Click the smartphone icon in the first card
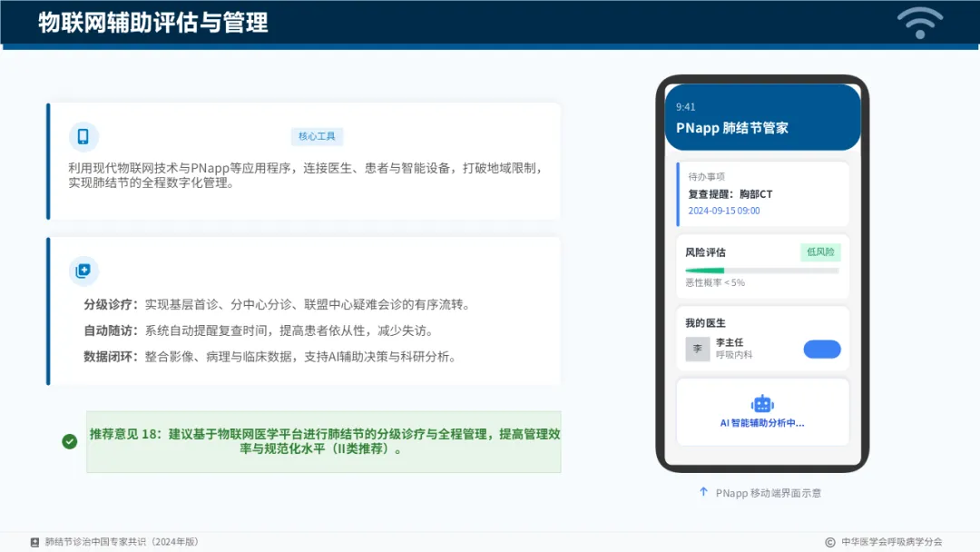Screen dimensions: 980x552 point(83,136)
